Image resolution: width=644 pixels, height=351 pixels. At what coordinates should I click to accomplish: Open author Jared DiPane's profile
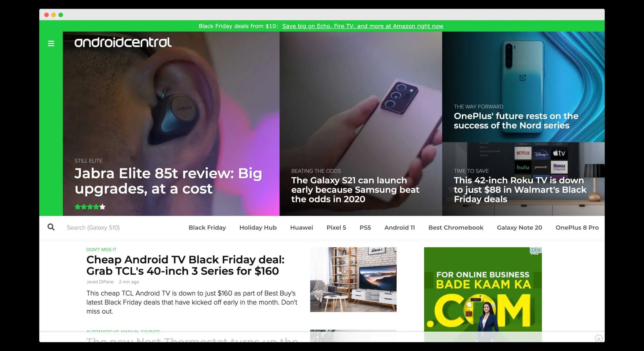coord(100,282)
